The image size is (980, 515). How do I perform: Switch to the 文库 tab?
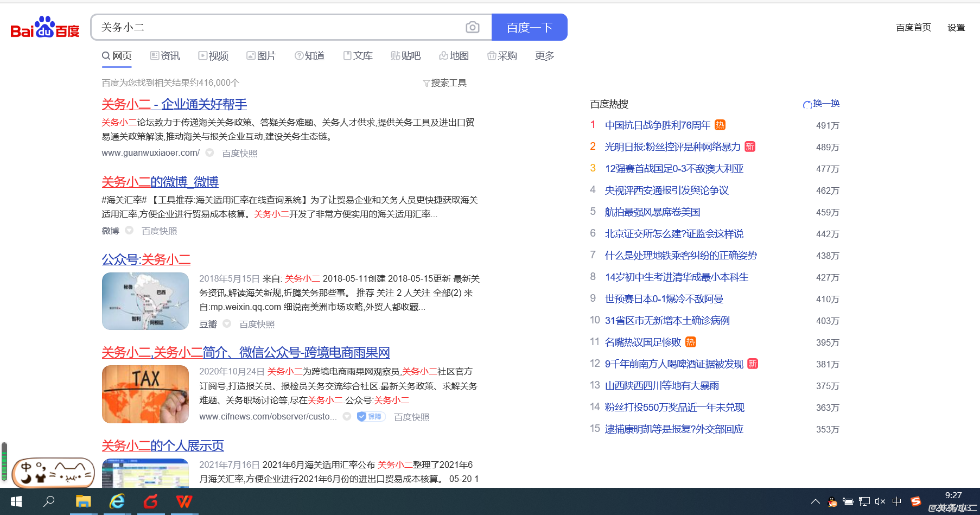[x=358, y=56]
